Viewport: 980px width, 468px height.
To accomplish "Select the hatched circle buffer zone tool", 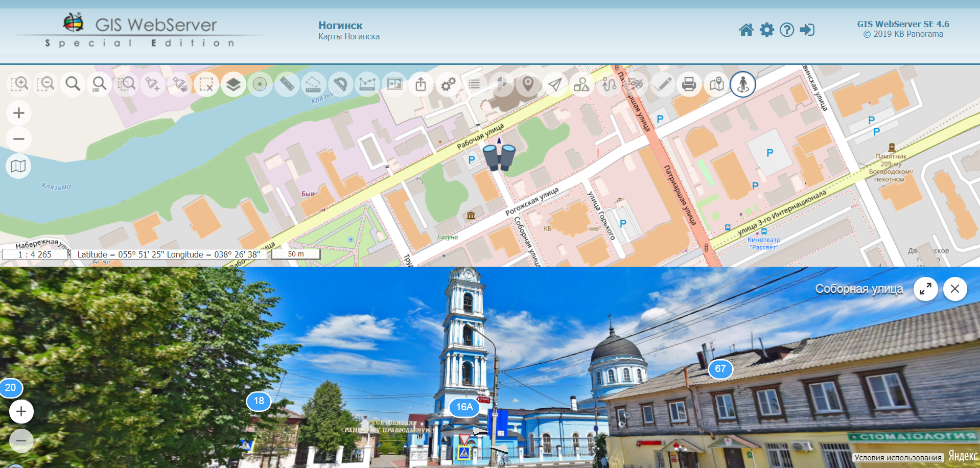I will tap(260, 84).
